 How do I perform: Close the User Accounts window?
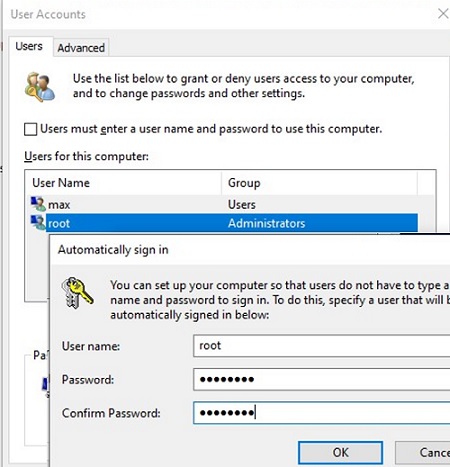[443, 14]
